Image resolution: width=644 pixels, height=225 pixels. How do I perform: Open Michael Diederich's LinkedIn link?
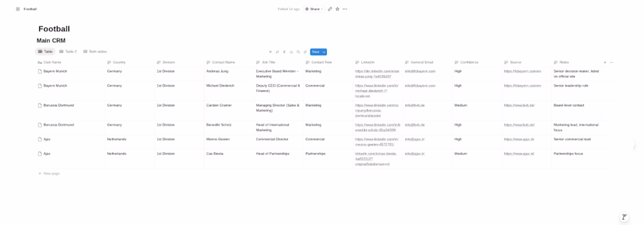(x=376, y=90)
